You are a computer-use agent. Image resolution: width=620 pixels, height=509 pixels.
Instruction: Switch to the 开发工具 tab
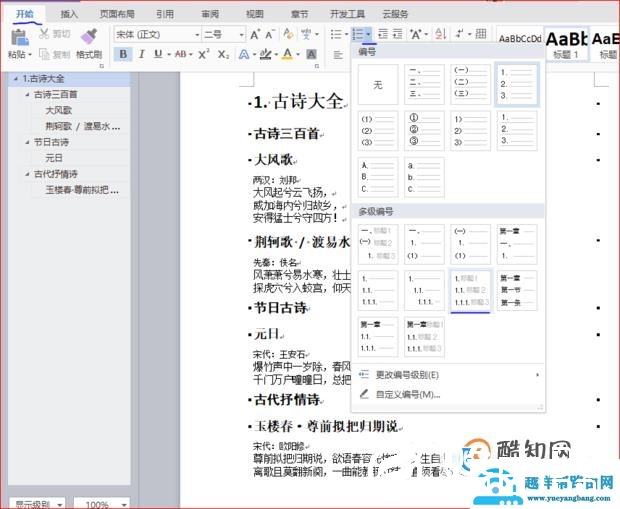point(348,14)
